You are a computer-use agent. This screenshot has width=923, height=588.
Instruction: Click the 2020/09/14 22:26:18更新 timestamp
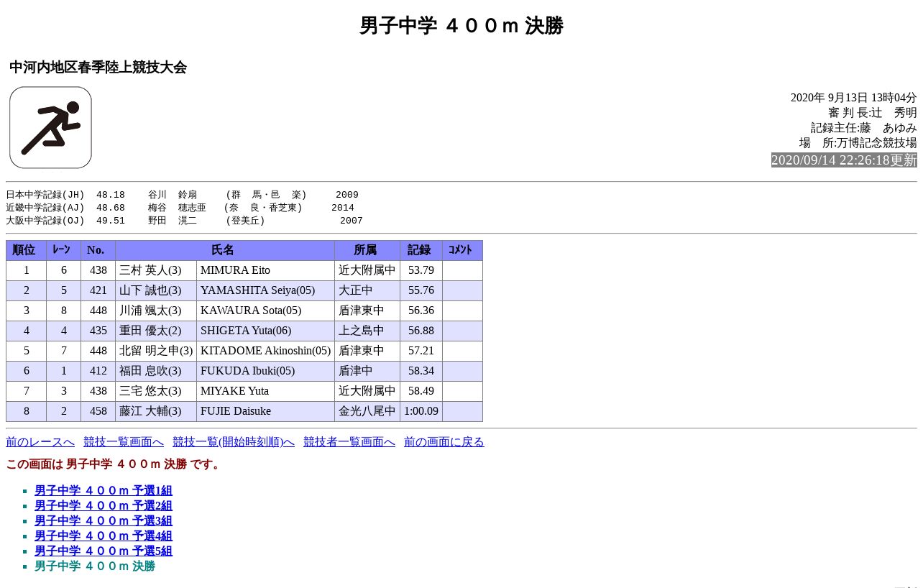pos(844,160)
